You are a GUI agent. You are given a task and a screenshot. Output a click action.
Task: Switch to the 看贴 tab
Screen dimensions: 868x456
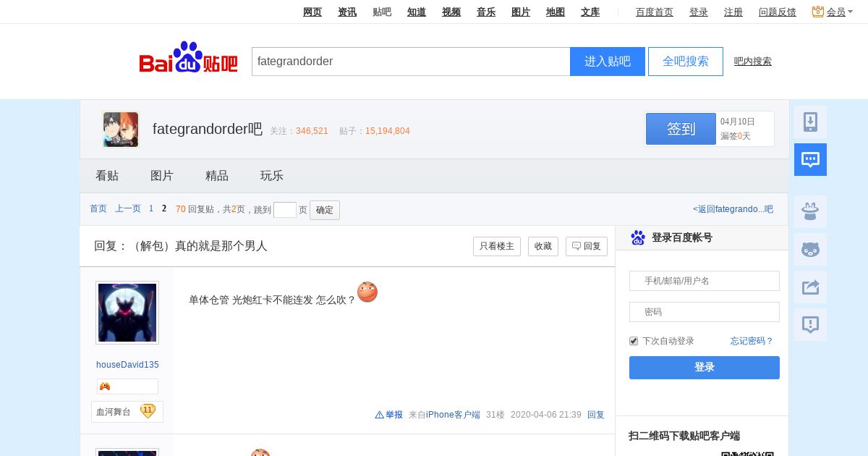click(x=107, y=176)
